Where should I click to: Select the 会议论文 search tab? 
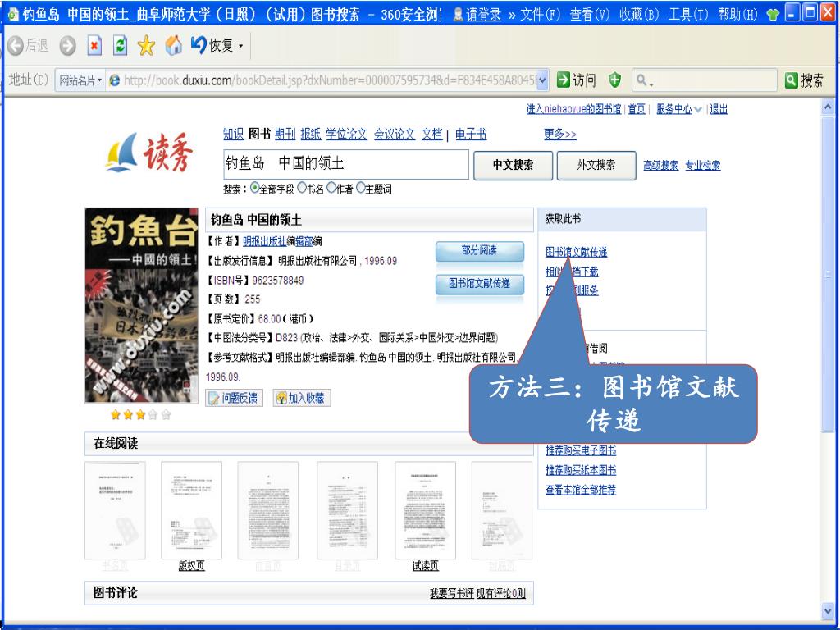click(395, 134)
